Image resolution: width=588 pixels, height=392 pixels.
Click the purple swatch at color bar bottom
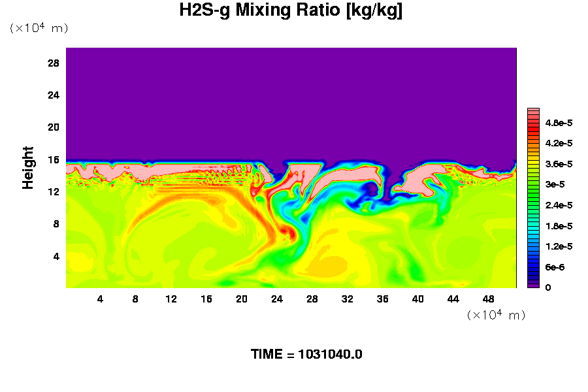532,285
